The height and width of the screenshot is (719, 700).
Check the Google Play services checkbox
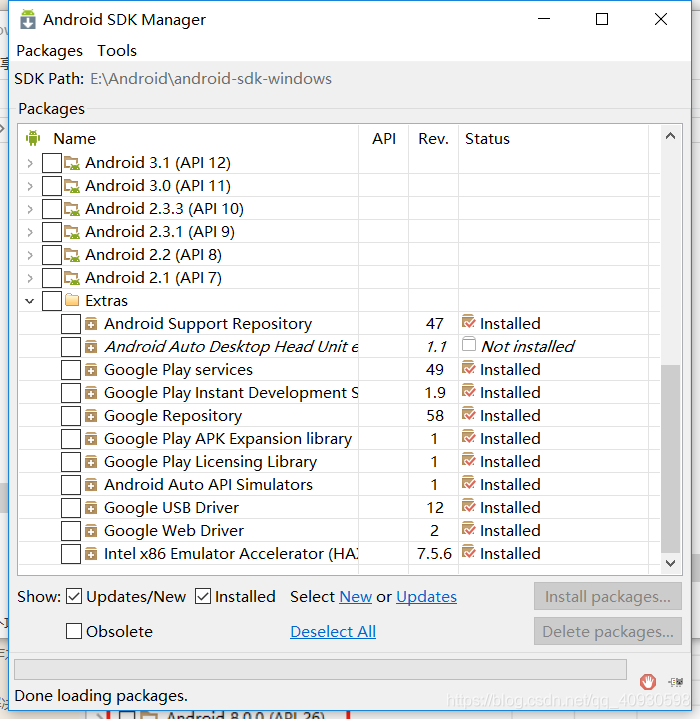pos(71,370)
